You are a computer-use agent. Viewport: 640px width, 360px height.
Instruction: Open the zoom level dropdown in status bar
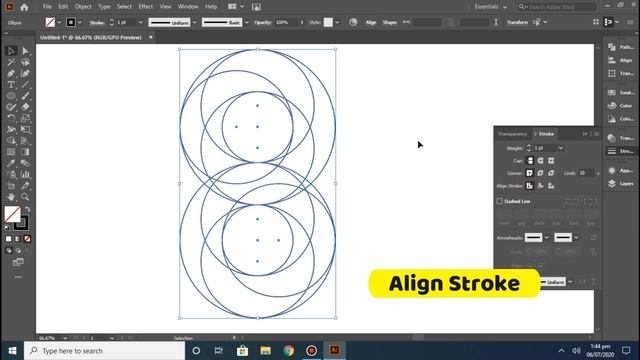(x=65, y=338)
